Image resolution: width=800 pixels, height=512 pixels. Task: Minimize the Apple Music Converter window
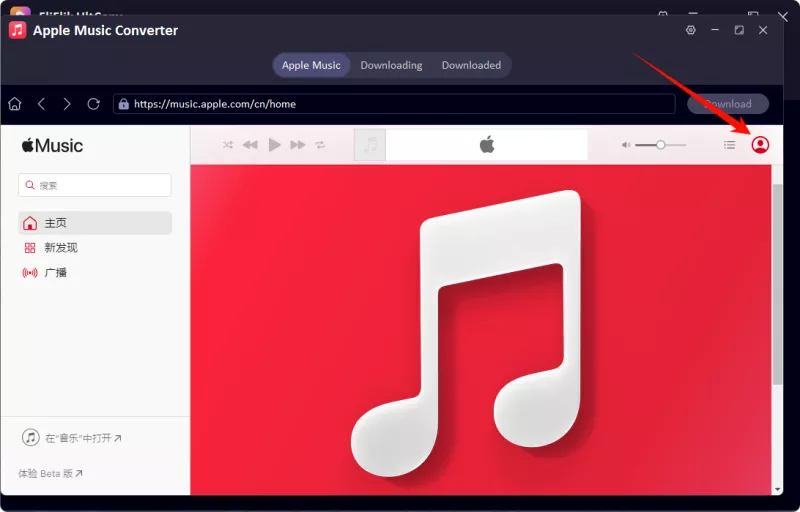[715, 30]
